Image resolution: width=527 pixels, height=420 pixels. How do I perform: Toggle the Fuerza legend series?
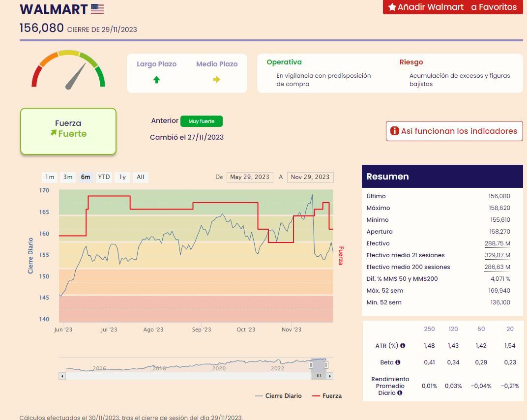click(327, 396)
